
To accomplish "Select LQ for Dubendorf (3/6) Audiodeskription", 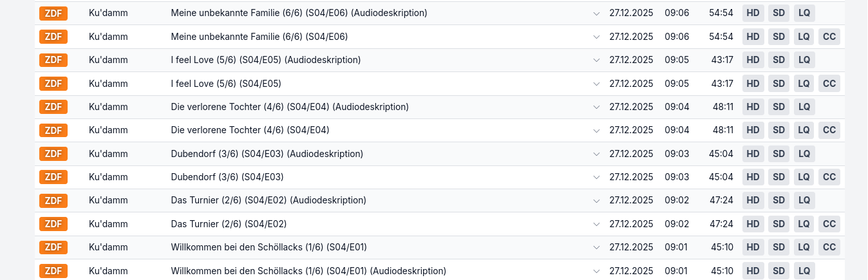I will 804,154.
